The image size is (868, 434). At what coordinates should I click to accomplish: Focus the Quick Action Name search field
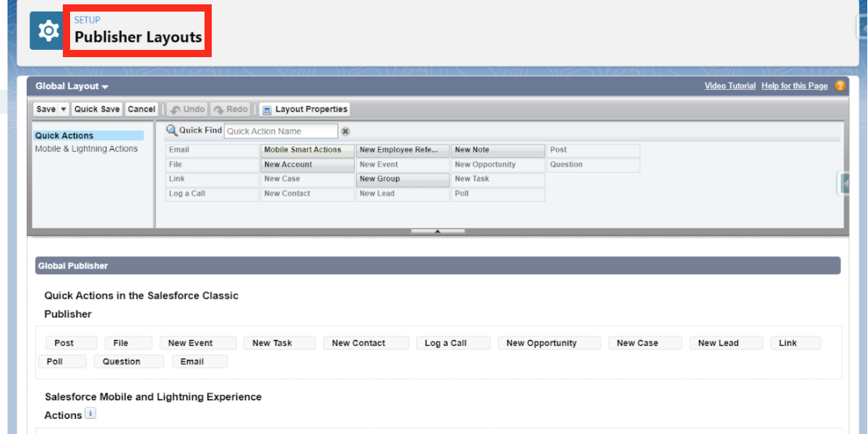[x=280, y=131]
